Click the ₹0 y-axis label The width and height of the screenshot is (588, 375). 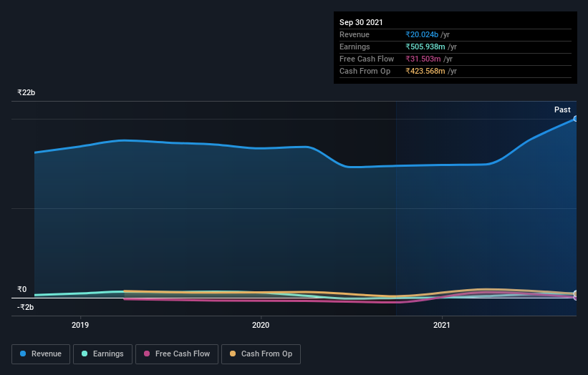22,289
